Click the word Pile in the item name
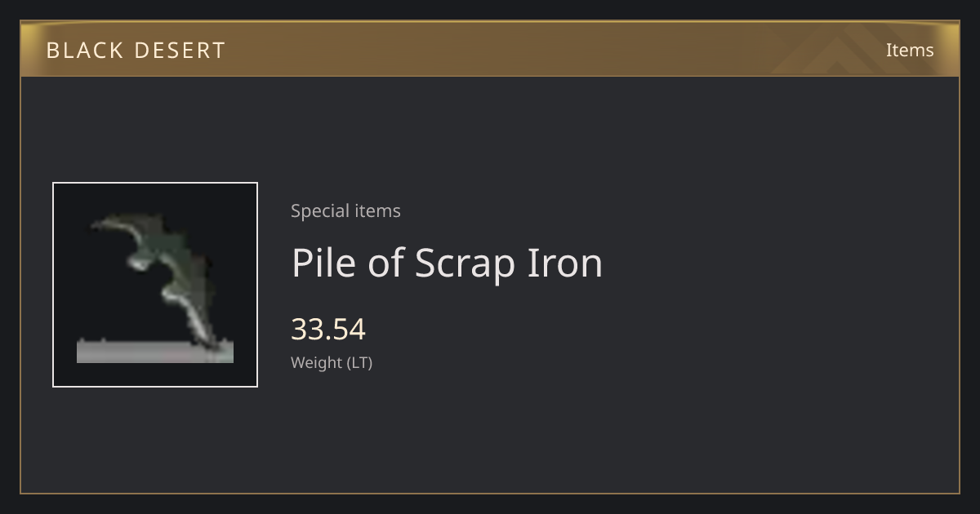 coord(323,263)
